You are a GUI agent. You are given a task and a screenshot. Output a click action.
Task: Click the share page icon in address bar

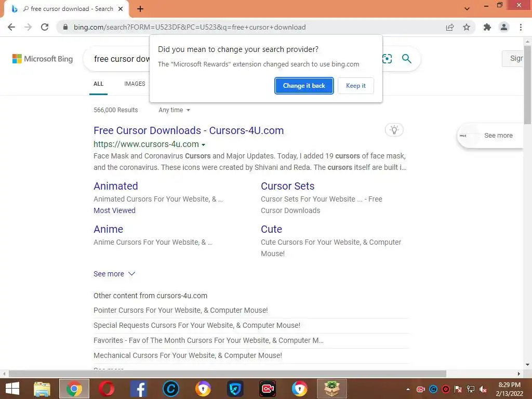tap(450, 27)
